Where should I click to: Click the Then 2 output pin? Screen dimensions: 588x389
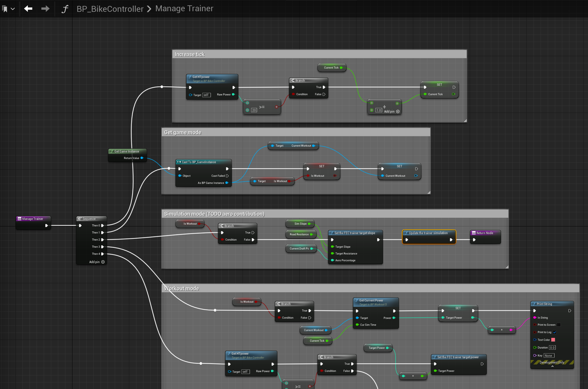[x=102, y=240]
